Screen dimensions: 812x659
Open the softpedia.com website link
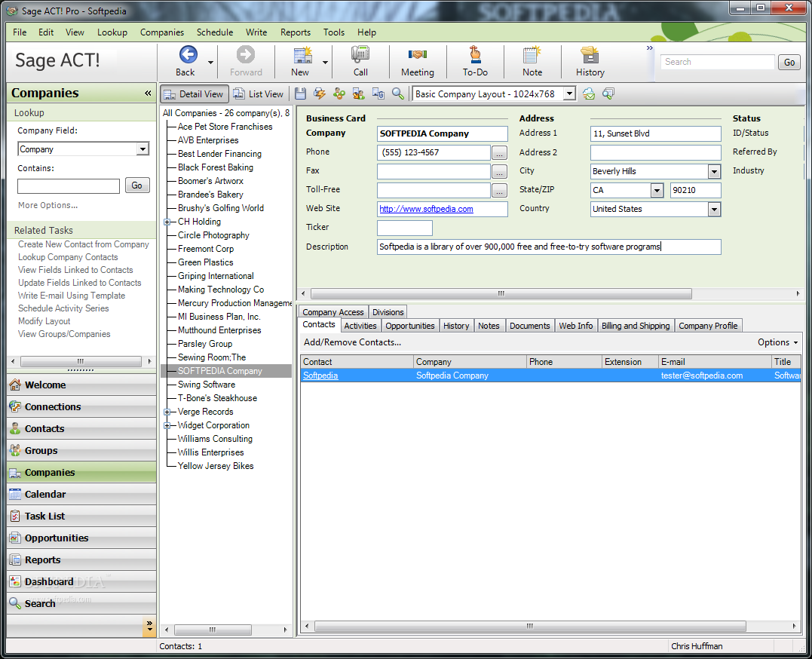(426, 210)
